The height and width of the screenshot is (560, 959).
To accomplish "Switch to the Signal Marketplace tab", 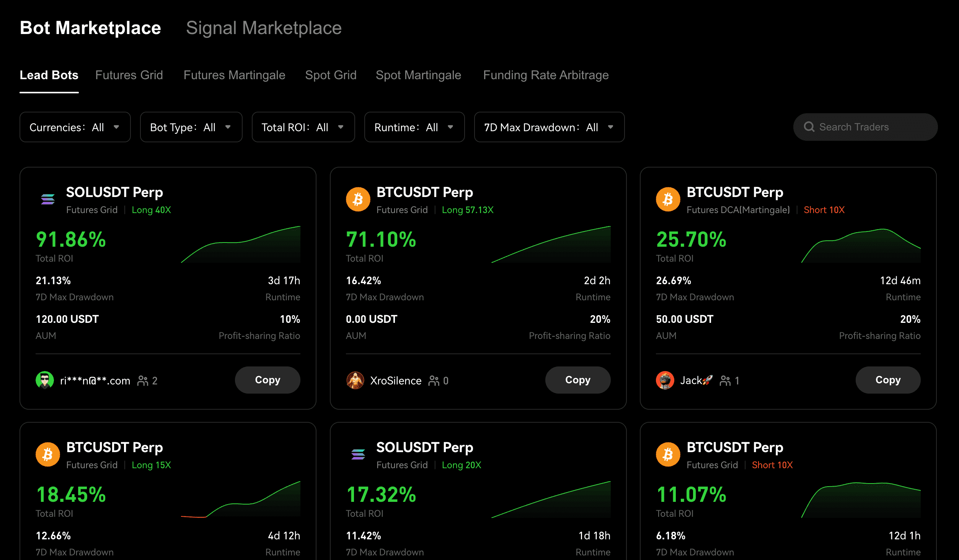I will pyautogui.click(x=264, y=28).
